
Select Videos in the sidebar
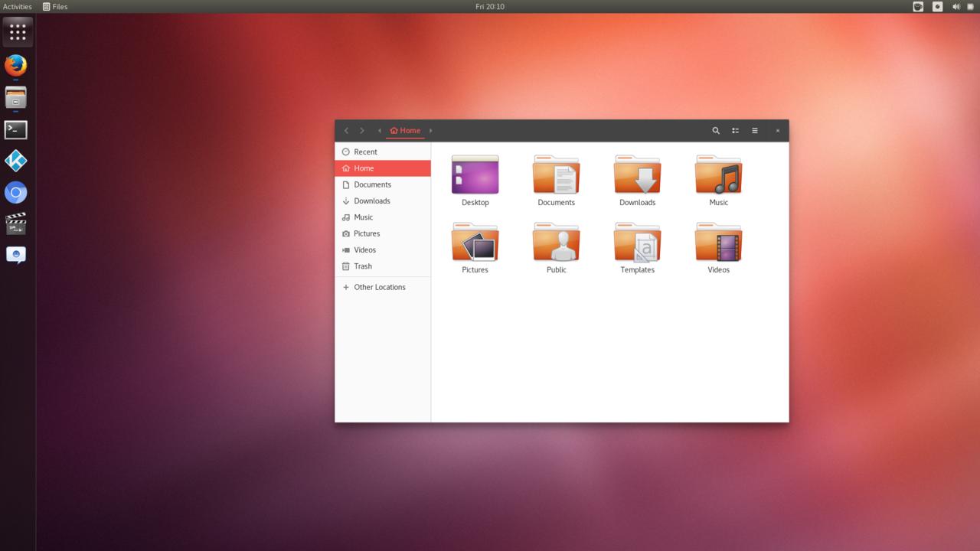[x=383, y=249]
